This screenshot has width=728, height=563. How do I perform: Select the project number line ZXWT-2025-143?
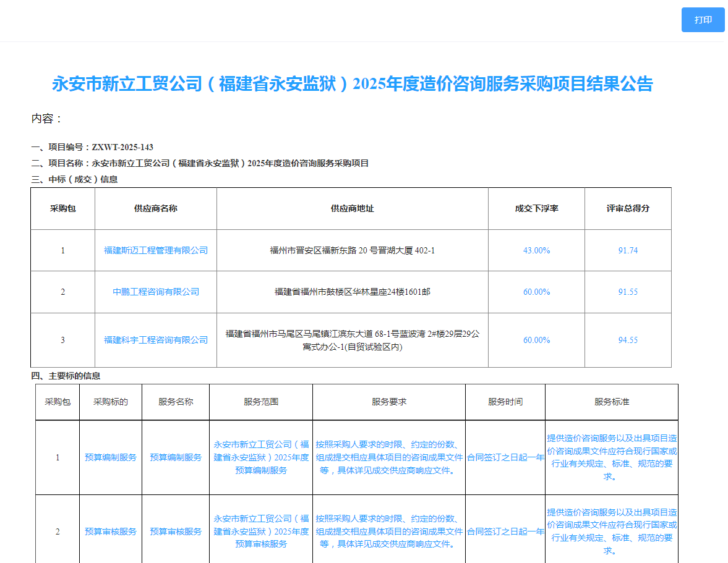pos(92,148)
